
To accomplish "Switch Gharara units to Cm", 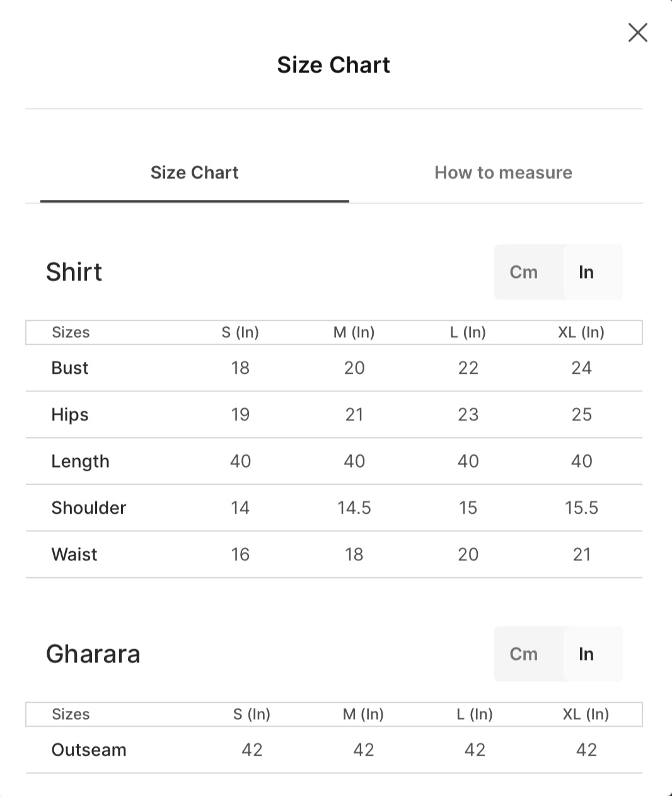I will pyautogui.click(x=524, y=654).
